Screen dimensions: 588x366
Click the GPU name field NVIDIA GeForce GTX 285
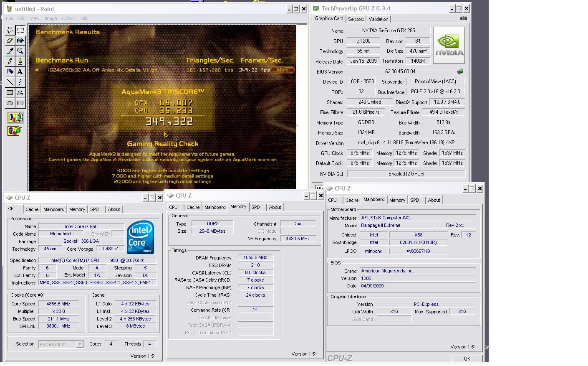(389, 30)
